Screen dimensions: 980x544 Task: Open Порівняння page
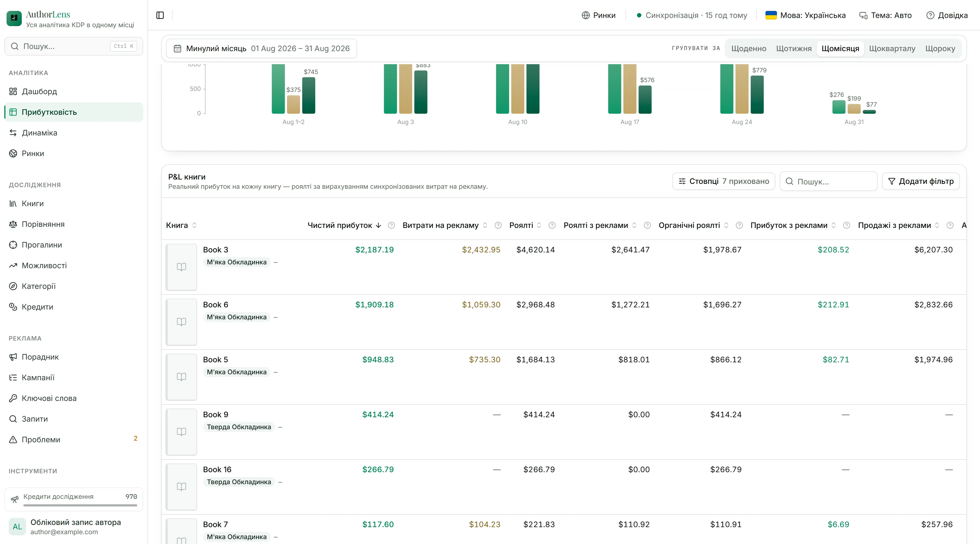(74, 224)
